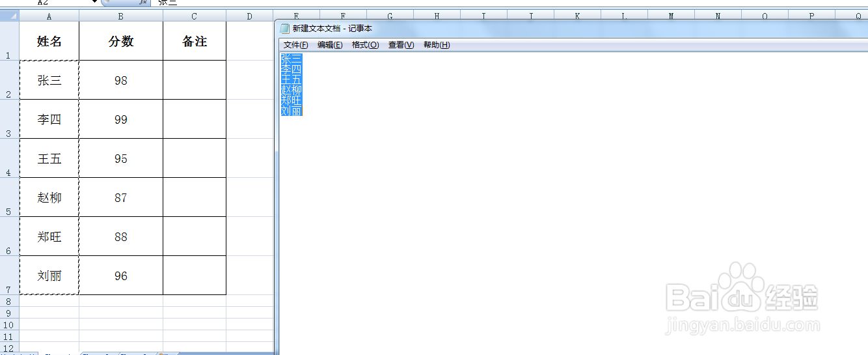
Task: Open the 查看(V) menu in Notepad
Action: click(401, 45)
